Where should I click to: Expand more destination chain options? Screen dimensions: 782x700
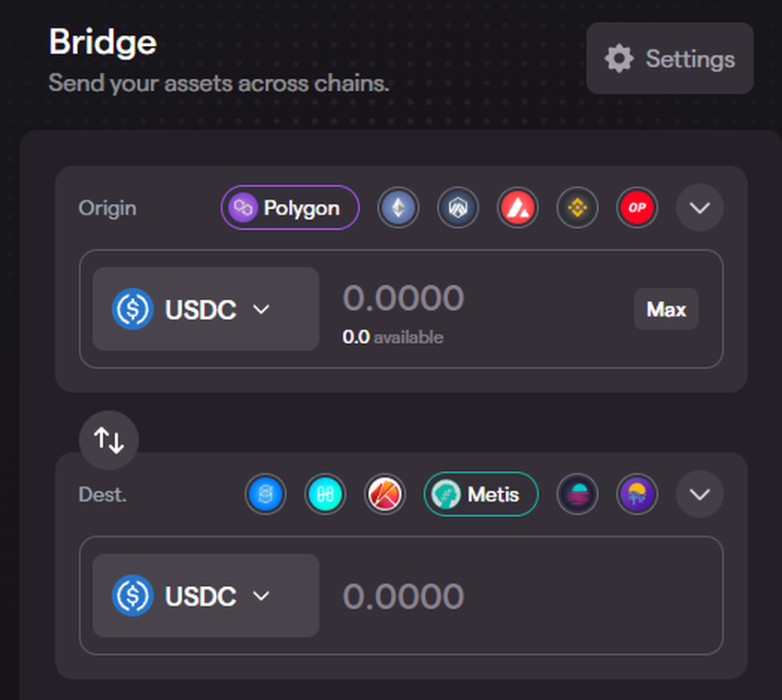click(700, 495)
